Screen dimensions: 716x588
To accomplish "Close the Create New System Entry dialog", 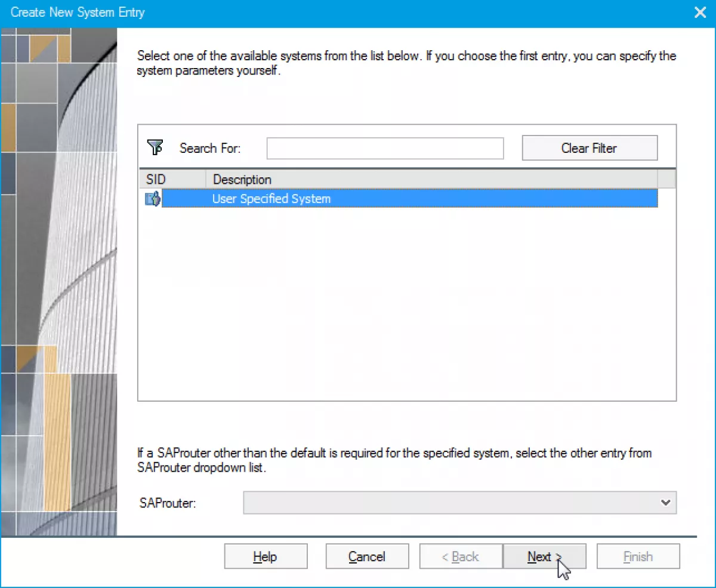I will point(700,13).
